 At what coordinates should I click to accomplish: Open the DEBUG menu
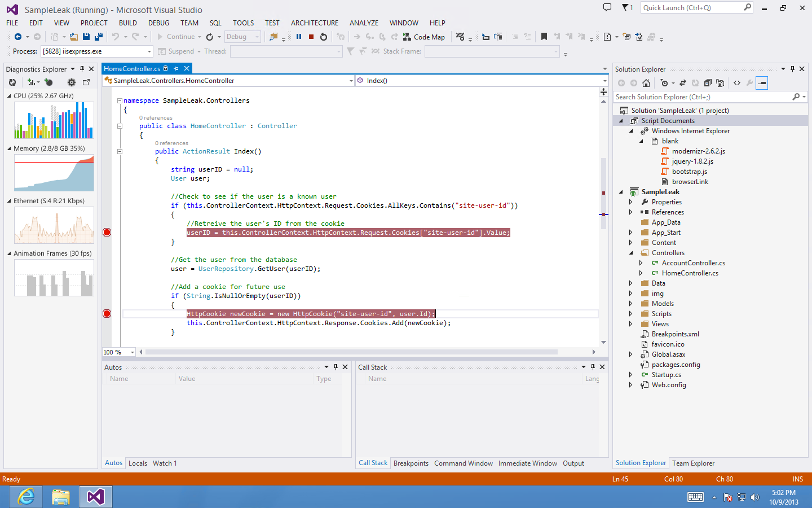(x=158, y=23)
